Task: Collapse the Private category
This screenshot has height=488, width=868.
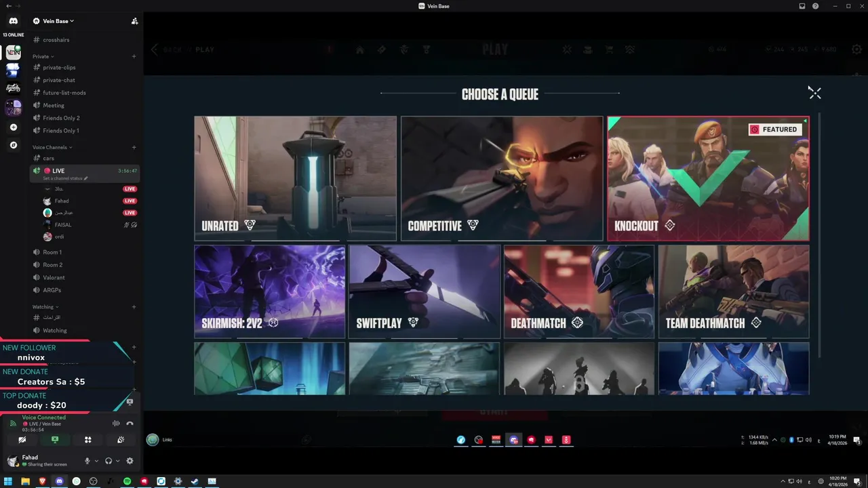Action: 43,56
